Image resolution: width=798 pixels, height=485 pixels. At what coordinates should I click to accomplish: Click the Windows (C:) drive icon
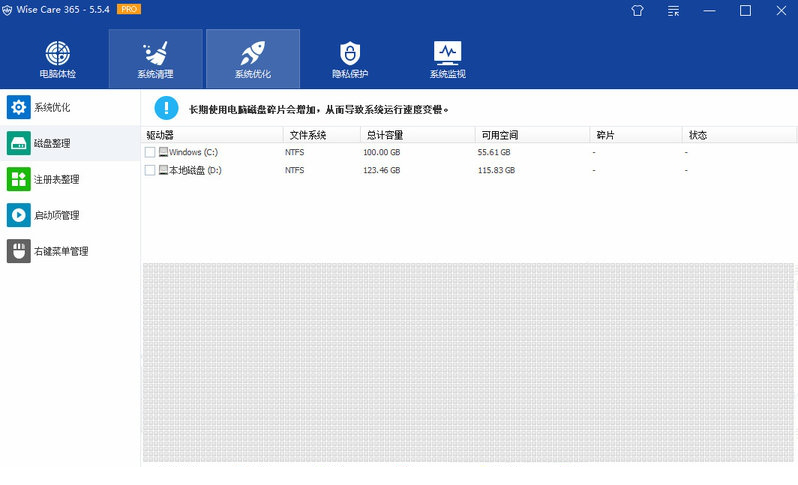[x=163, y=152]
